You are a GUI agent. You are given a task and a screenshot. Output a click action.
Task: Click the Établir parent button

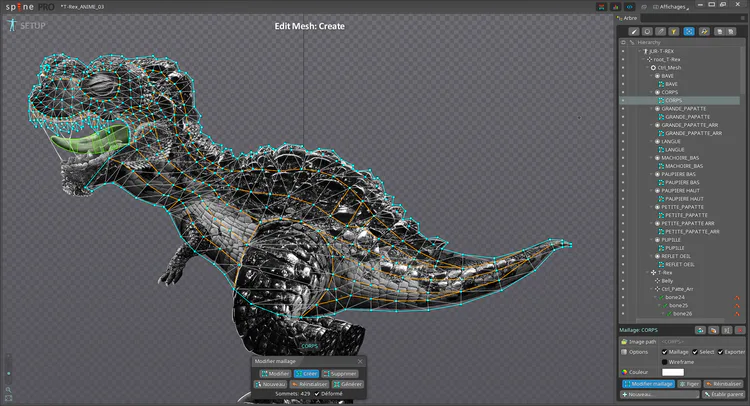coord(724,395)
